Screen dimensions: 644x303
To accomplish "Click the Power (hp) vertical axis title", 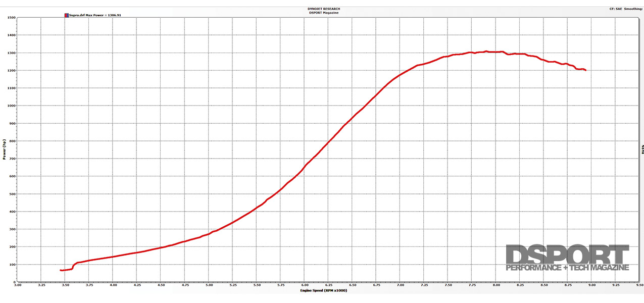I will click(x=5, y=150).
